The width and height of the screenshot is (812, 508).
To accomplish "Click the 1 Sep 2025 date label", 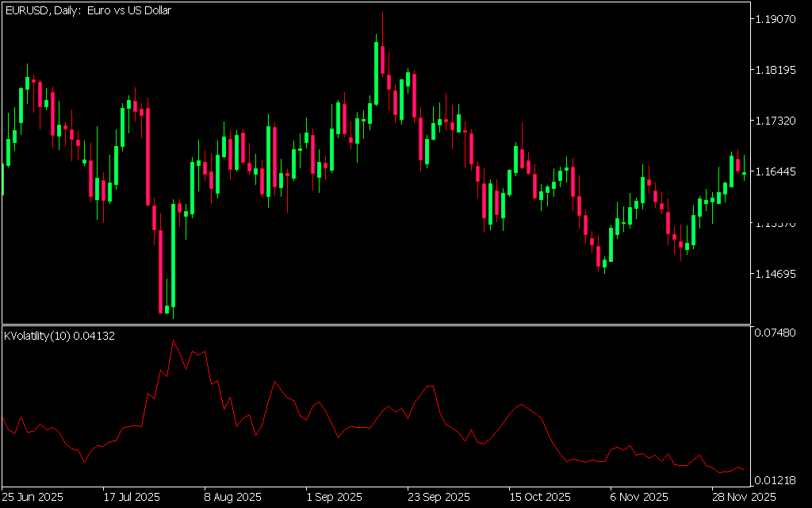I will tap(334, 498).
